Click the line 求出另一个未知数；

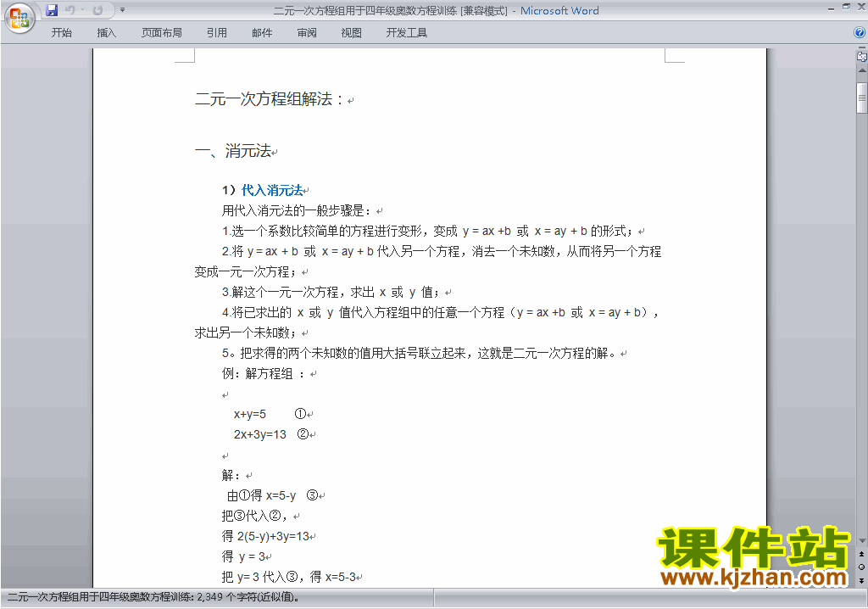(245, 333)
